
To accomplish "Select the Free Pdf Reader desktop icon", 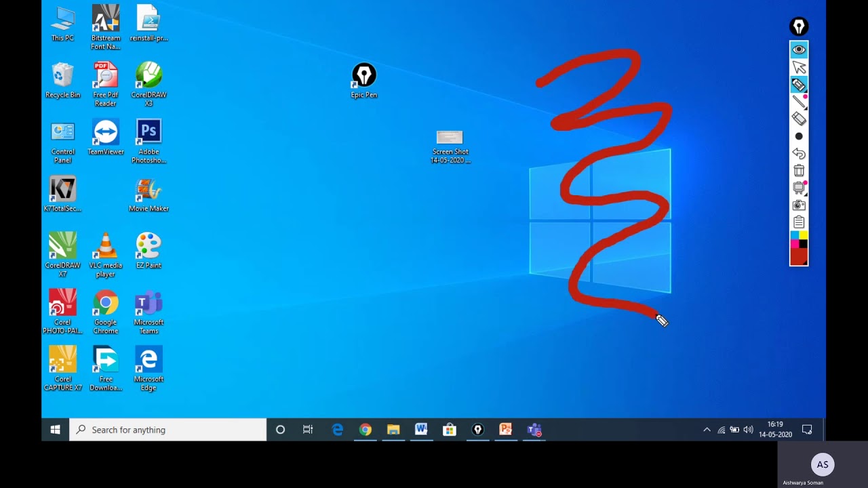I will 105,85.
